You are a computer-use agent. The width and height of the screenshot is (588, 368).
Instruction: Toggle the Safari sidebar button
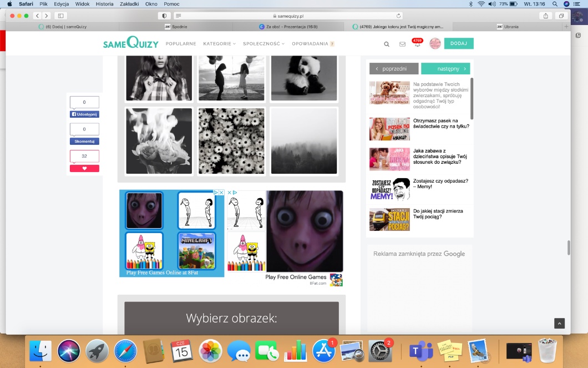[x=60, y=16]
